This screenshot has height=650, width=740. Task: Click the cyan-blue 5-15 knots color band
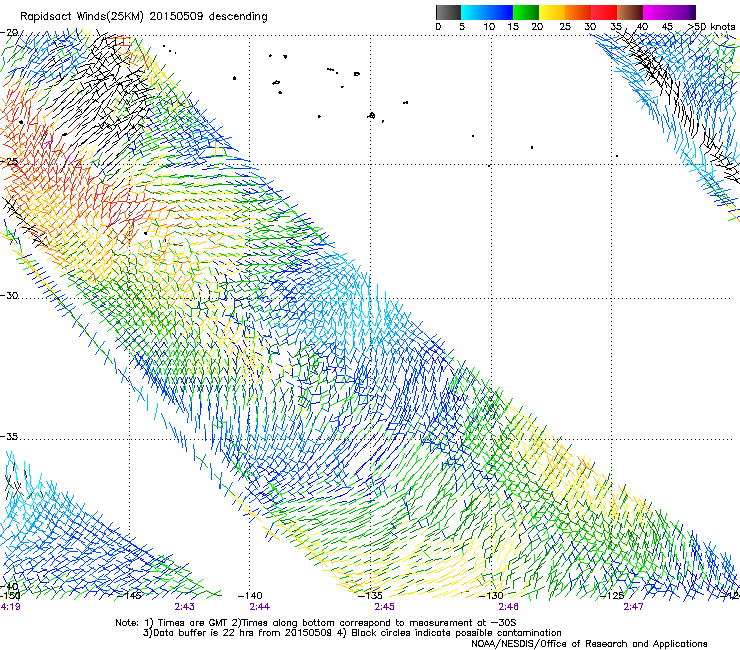tap(487, 12)
